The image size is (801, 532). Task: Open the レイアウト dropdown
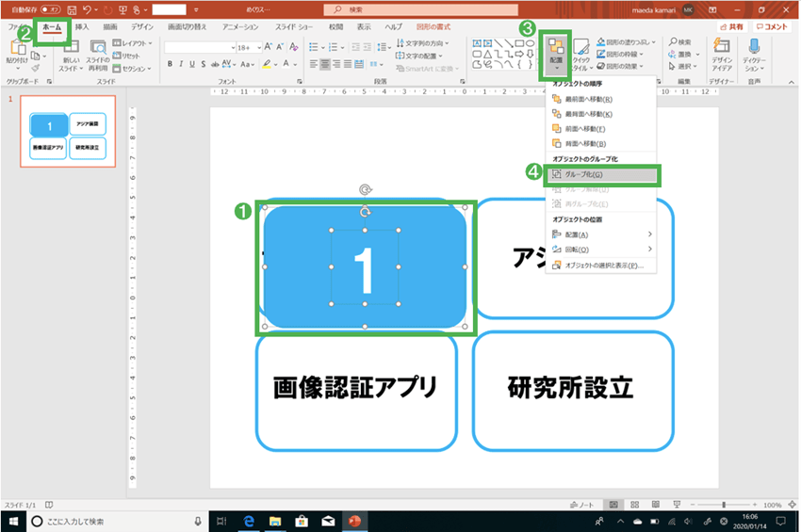(x=132, y=43)
